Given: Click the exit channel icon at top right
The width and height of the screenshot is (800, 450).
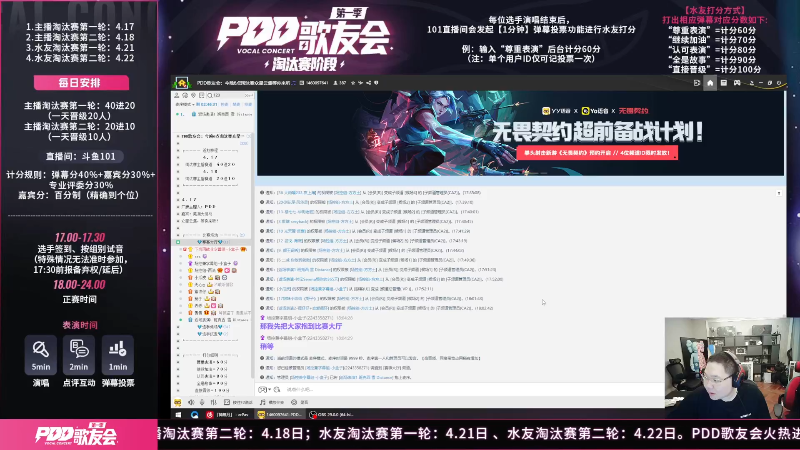Looking at the screenshot, I should (697, 83).
